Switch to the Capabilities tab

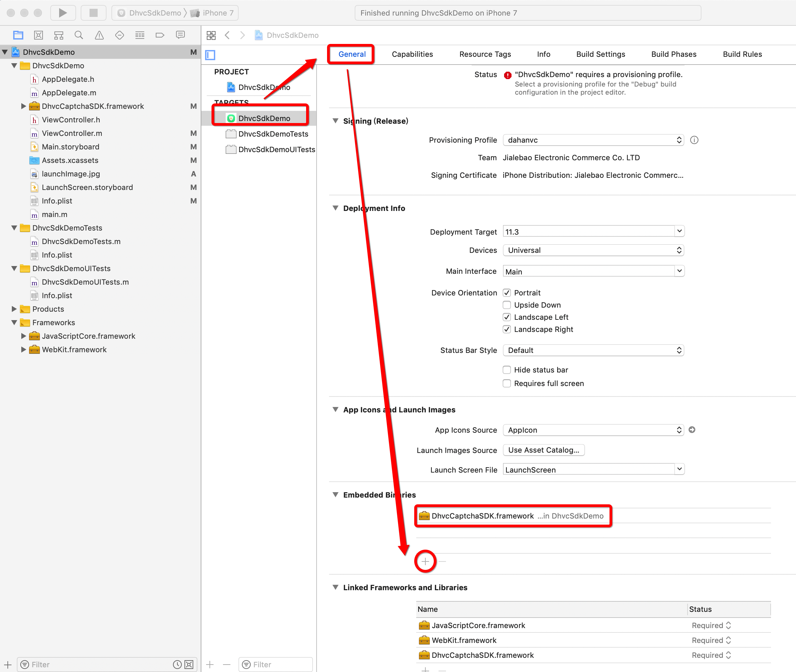[412, 54]
